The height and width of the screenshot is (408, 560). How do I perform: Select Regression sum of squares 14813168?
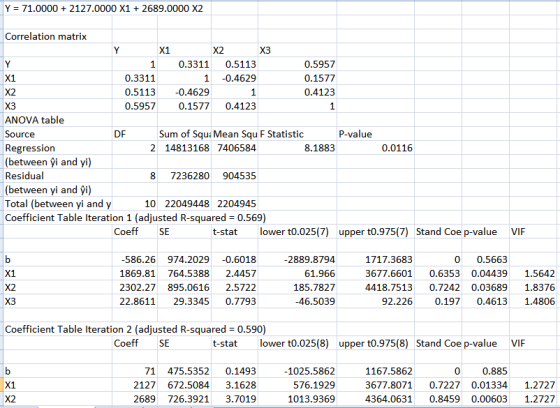pos(185,148)
